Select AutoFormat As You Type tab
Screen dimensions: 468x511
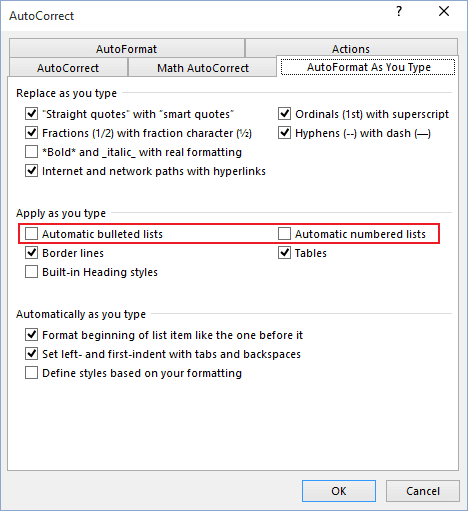(x=368, y=67)
